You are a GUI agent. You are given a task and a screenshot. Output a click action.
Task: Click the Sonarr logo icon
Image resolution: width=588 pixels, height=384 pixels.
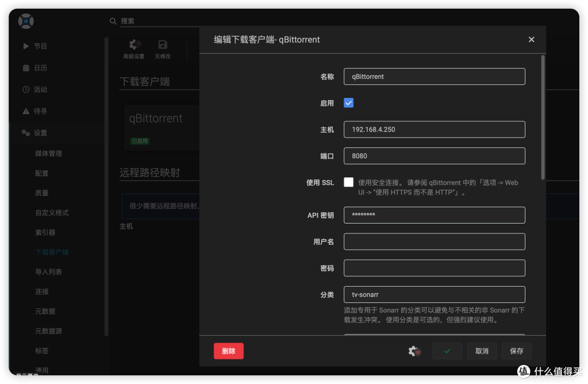click(x=26, y=21)
